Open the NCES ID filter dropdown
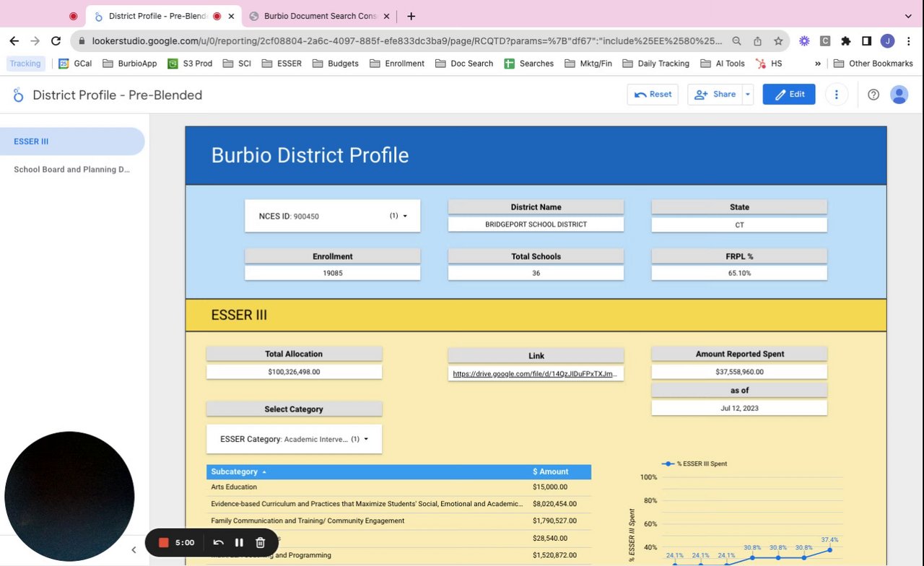This screenshot has height=566, width=924. tap(333, 216)
